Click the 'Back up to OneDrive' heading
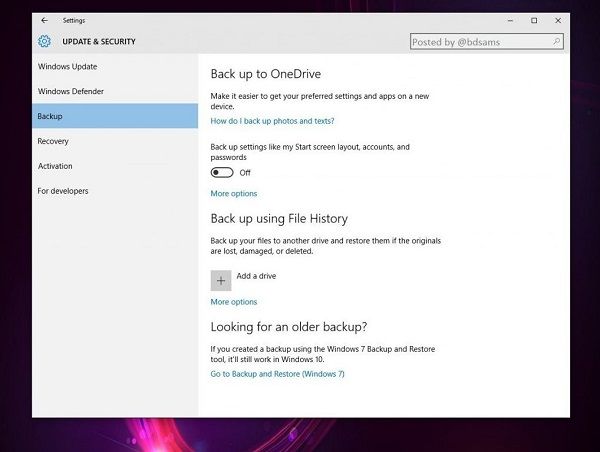This screenshot has height=452, width=600. [266, 73]
